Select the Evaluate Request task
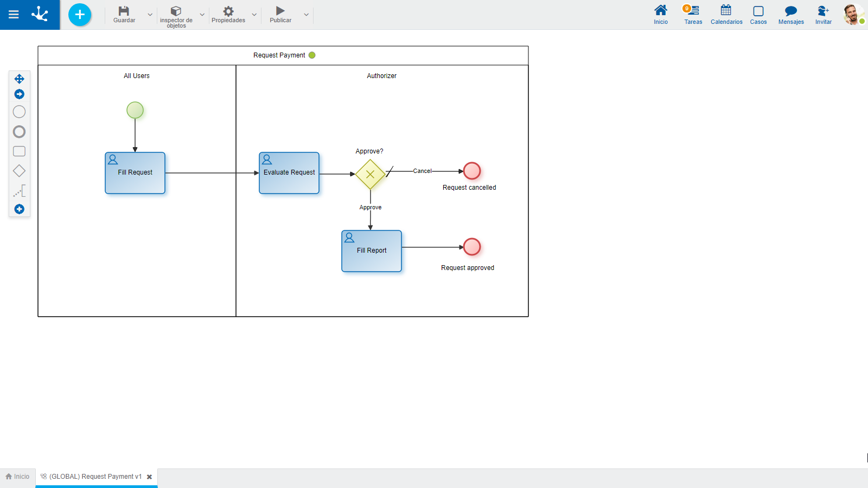868x488 pixels. (x=289, y=173)
